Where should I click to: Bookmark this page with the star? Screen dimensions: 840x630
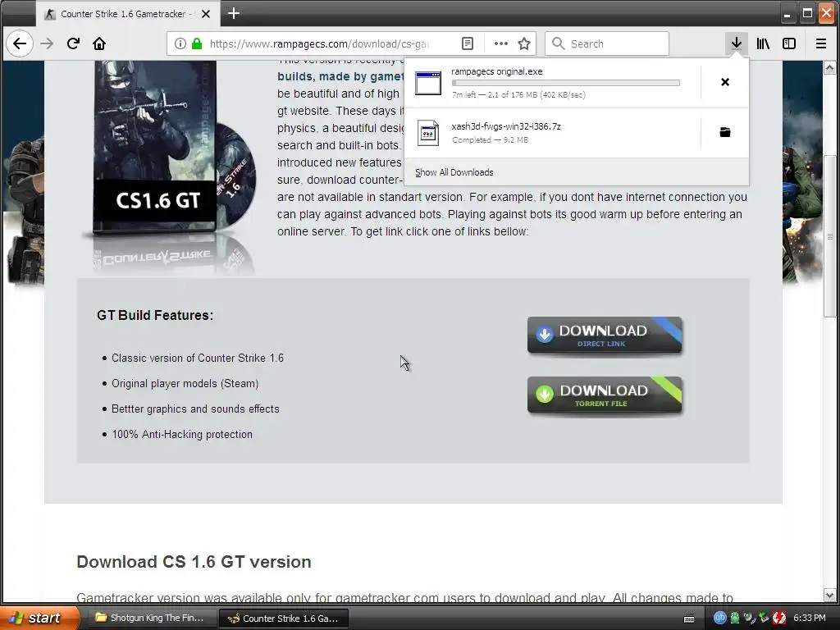[x=524, y=43]
